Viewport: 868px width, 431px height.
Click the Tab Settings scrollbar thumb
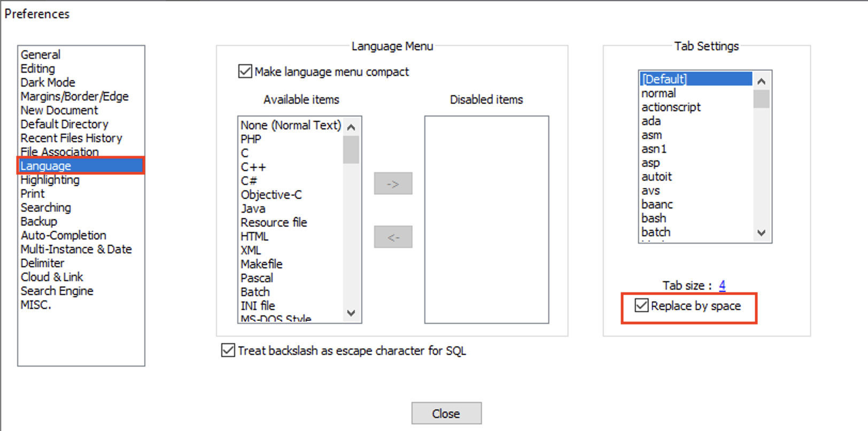pos(762,99)
